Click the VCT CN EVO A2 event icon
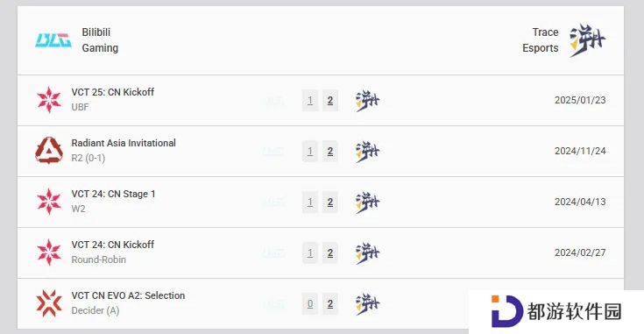Viewport: 644px width, 334px height. coord(49,303)
